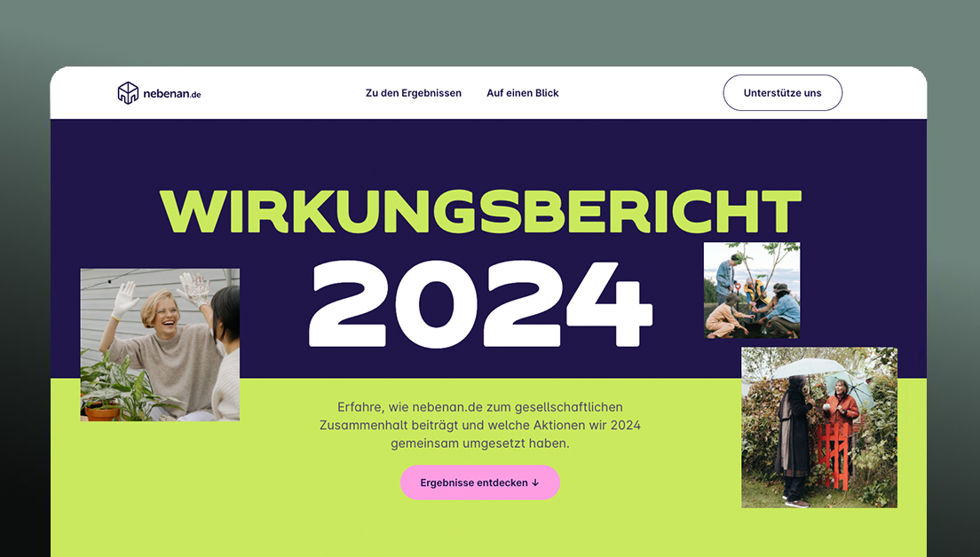Viewport: 980px width, 557px height.
Task: Open the photo of women high-fiving
Action: [160, 345]
